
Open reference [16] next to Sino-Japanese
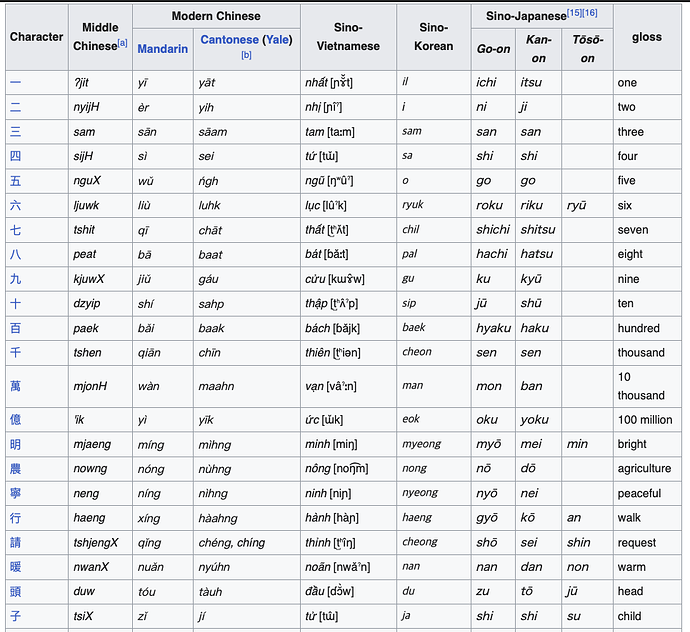[590, 12]
